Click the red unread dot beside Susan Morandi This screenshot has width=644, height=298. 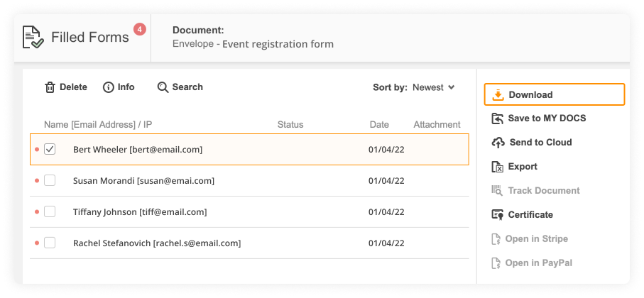pyautogui.click(x=37, y=181)
